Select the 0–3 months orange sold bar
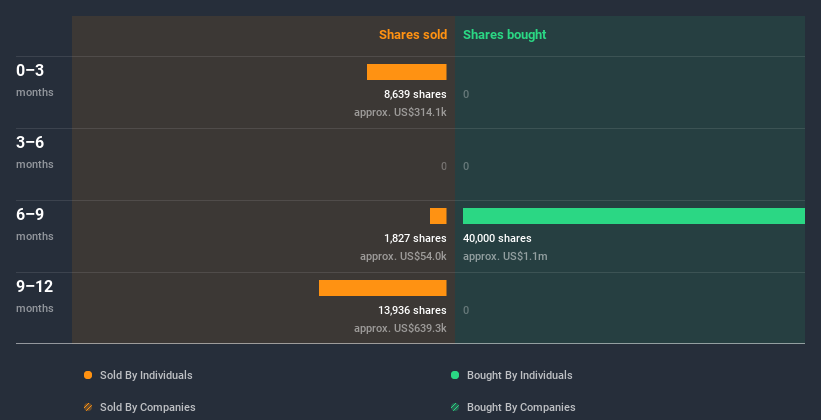821x420 pixels. point(407,72)
